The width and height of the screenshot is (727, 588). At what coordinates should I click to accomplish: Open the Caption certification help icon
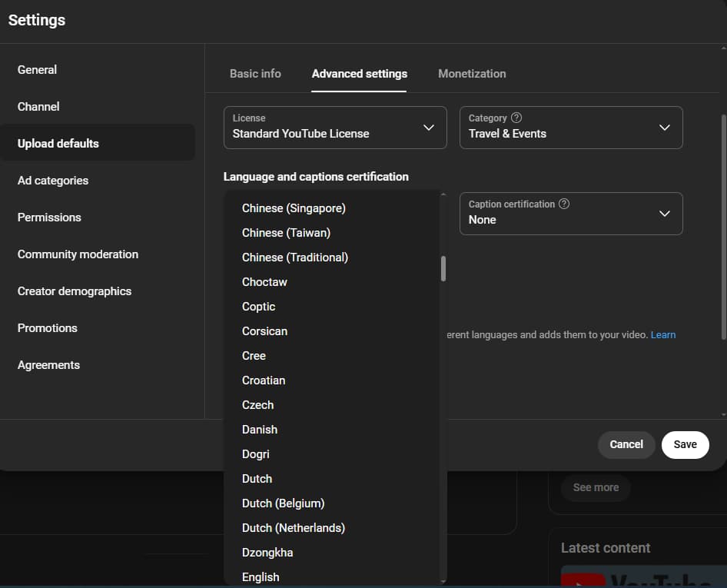564,204
